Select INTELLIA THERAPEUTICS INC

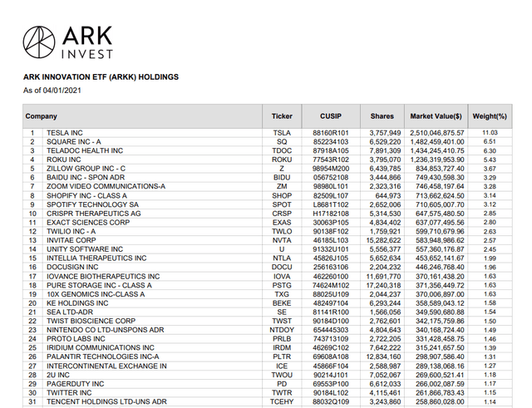coord(96,258)
